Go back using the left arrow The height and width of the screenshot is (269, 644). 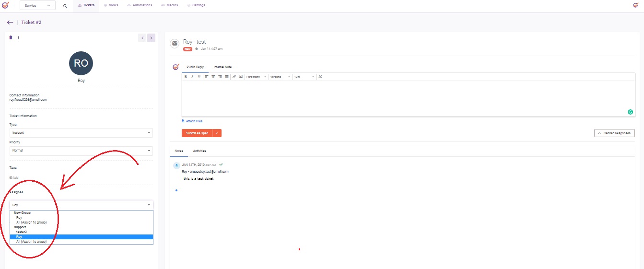[10, 23]
